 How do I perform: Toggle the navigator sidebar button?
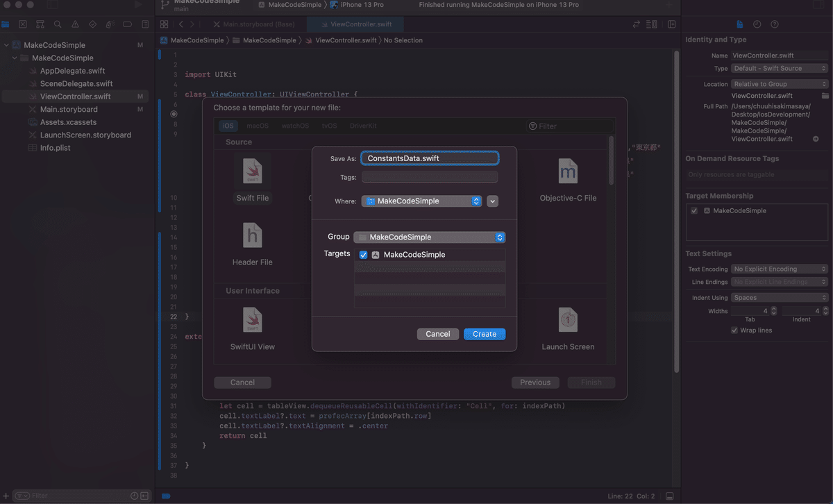[x=53, y=5]
